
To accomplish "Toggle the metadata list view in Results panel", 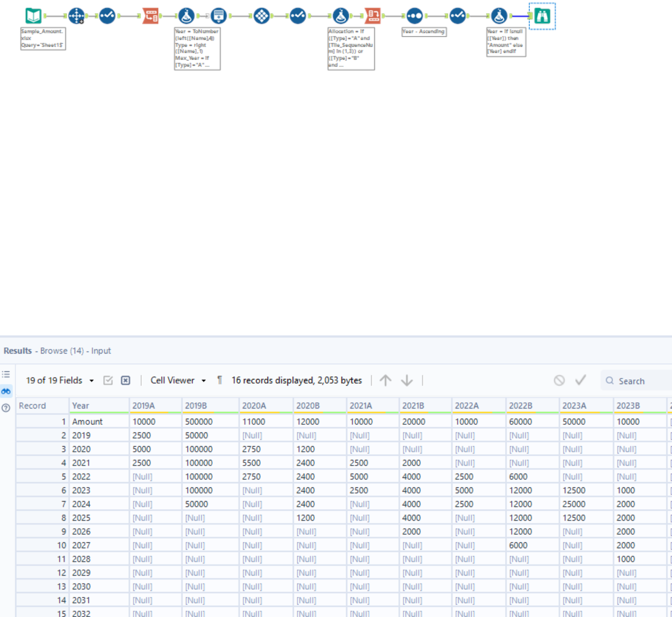I will coord(6,374).
